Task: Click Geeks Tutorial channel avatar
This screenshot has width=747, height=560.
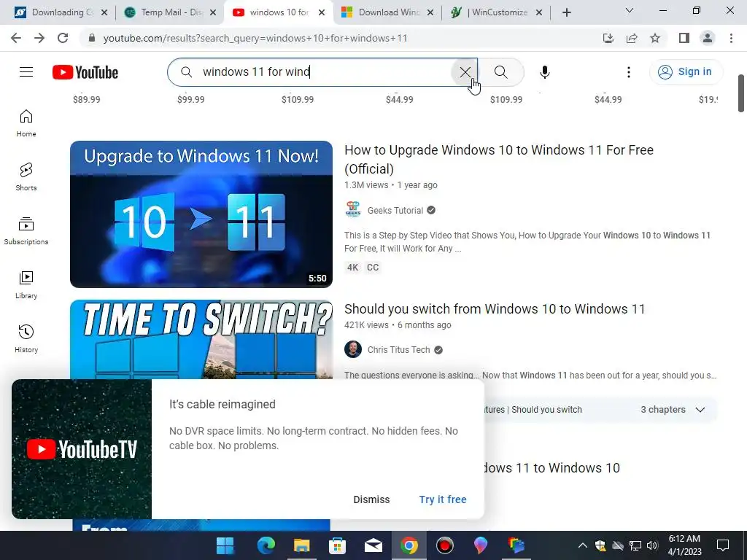Action: pyautogui.click(x=353, y=210)
